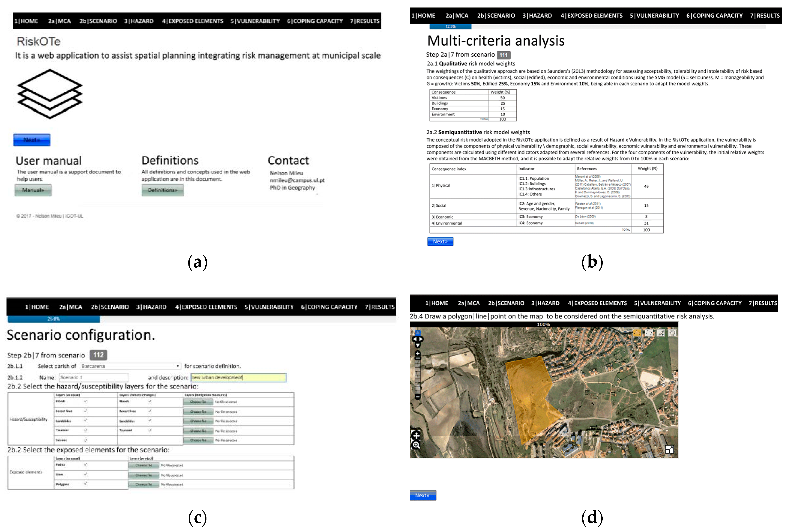Open 3|HAZARD tab in home page navbar

(x=139, y=21)
